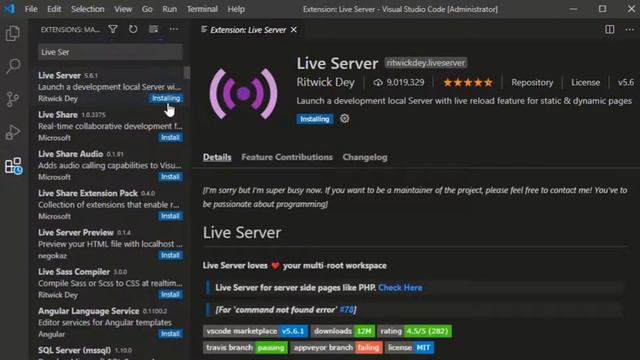The width and height of the screenshot is (640, 360).
Task: Install the Live Share extension
Action: tap(170, 138)
